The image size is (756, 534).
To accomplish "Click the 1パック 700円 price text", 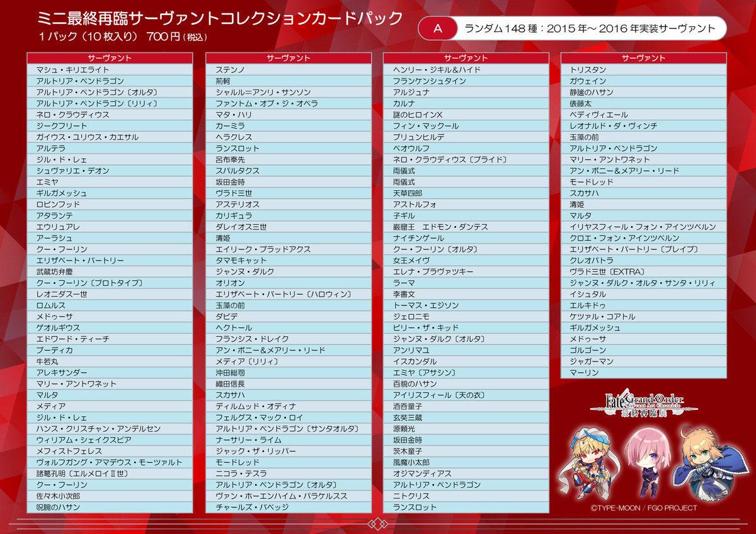I will tap(122, 37).
